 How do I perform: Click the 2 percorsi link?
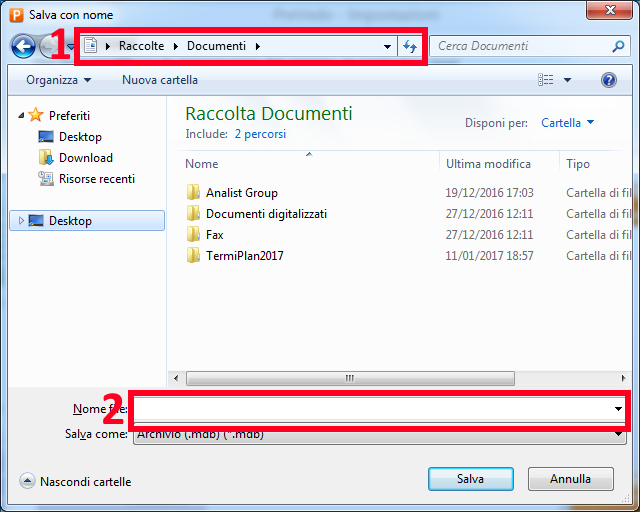click(260, 134)
